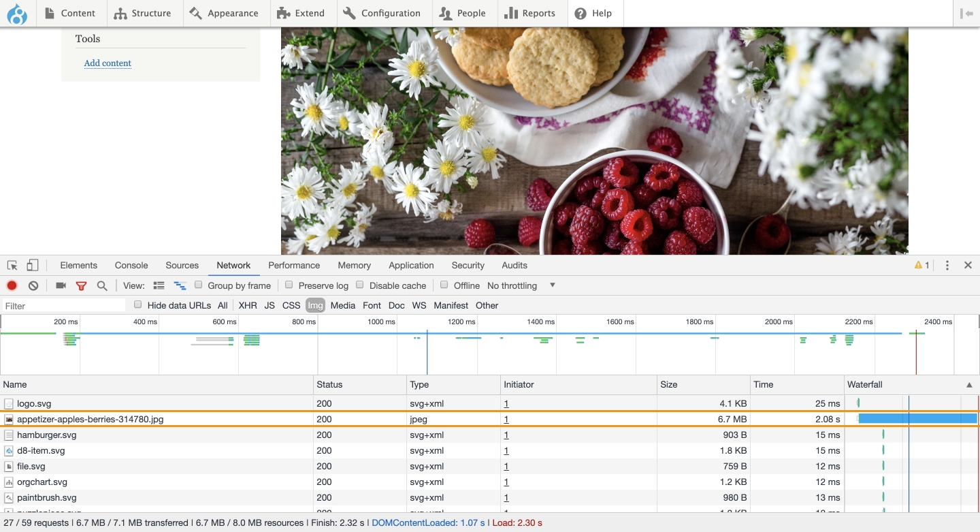Open the network search magnifier
Viewport: 980px width, 532px height.
102,285
